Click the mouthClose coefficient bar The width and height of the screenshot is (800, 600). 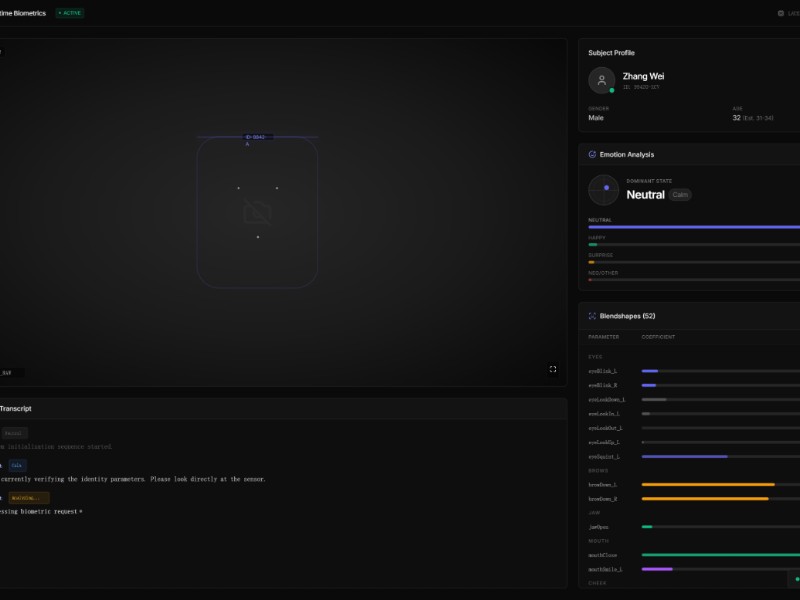point(720,554)
